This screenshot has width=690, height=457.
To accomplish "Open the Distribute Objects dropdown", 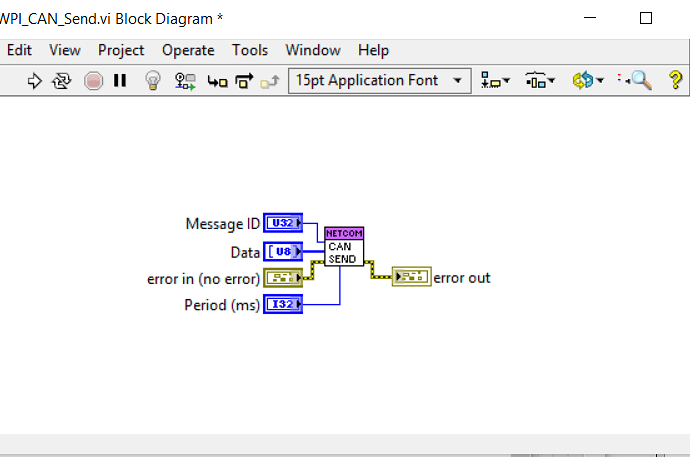I will [x=540, y=80].
